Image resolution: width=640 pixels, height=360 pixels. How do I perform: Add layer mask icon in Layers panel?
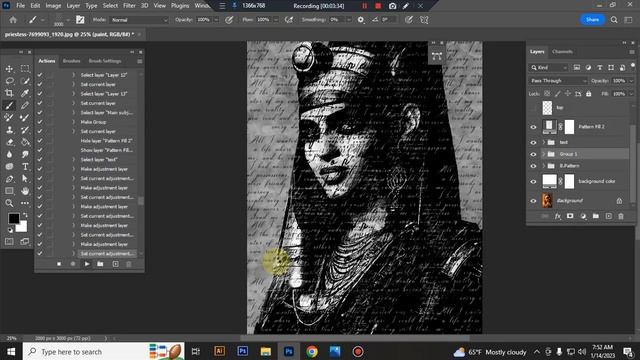click(x=570, y=216)
